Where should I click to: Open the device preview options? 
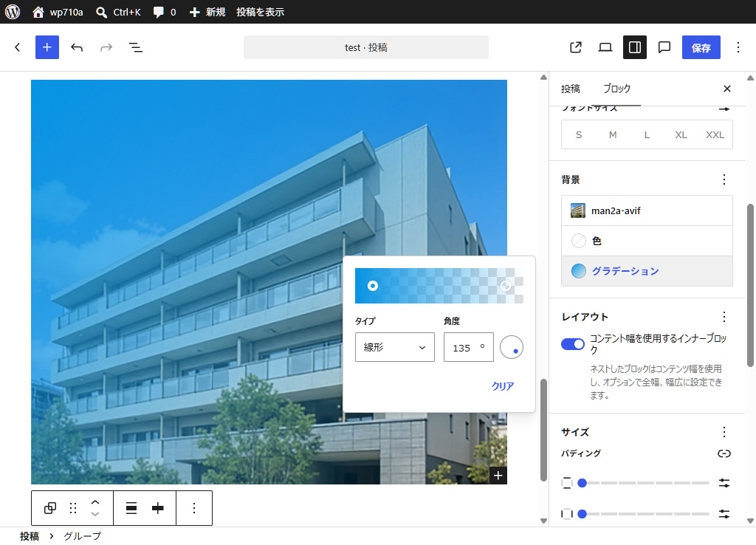(x=605, y=47)
